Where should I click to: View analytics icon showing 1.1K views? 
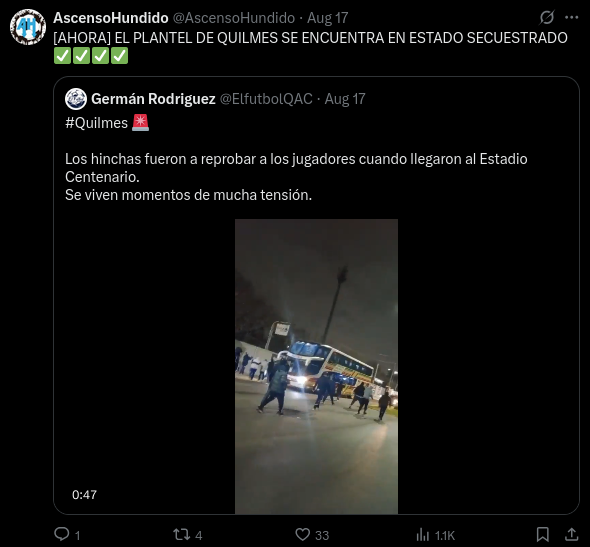pos(423,534)
